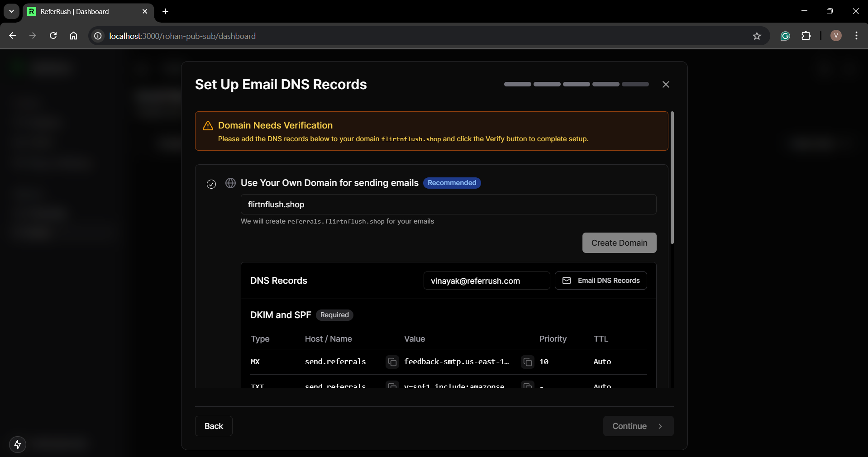Viewport: 868px width, 457px height.
Task: Click the Recommended badge
Action: [x=452, y=183]
